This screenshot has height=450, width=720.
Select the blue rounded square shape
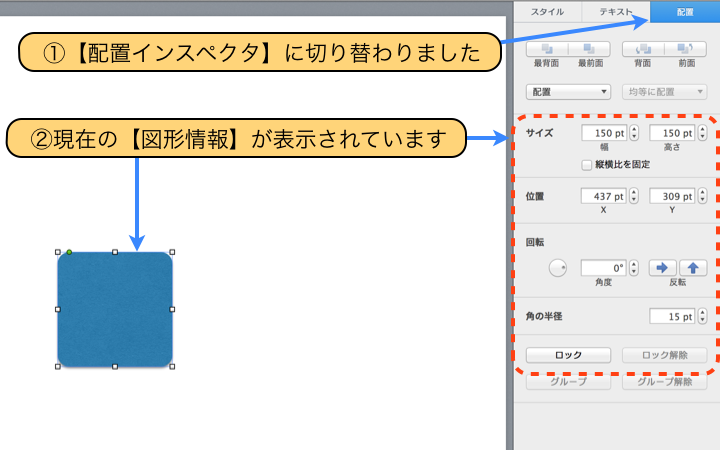[115, 309]
